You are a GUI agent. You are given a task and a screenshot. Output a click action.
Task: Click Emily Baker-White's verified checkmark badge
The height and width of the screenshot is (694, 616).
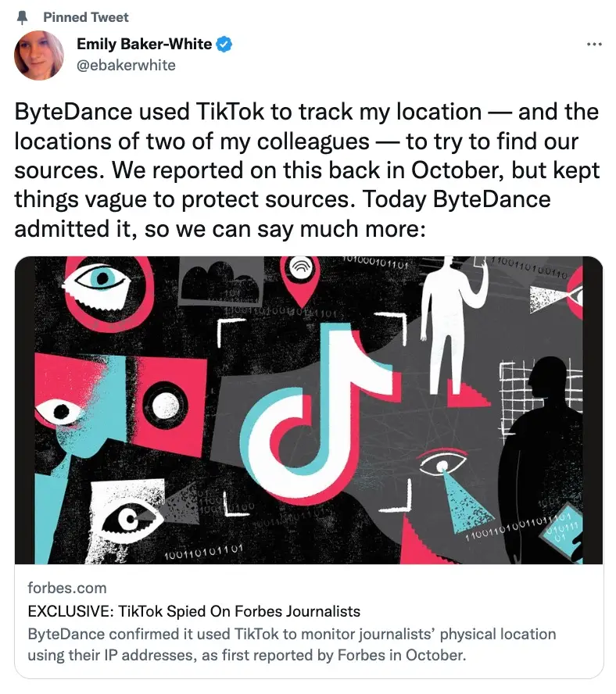224,45
